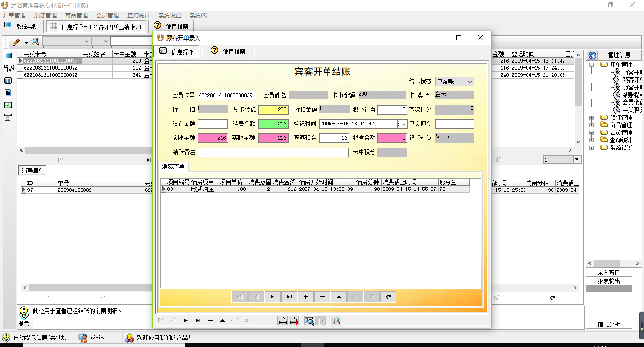This screenshot has height=347, width=644.
Task: Click the edit triangle button in 消费清单 navigator
Action: [339, 297]
